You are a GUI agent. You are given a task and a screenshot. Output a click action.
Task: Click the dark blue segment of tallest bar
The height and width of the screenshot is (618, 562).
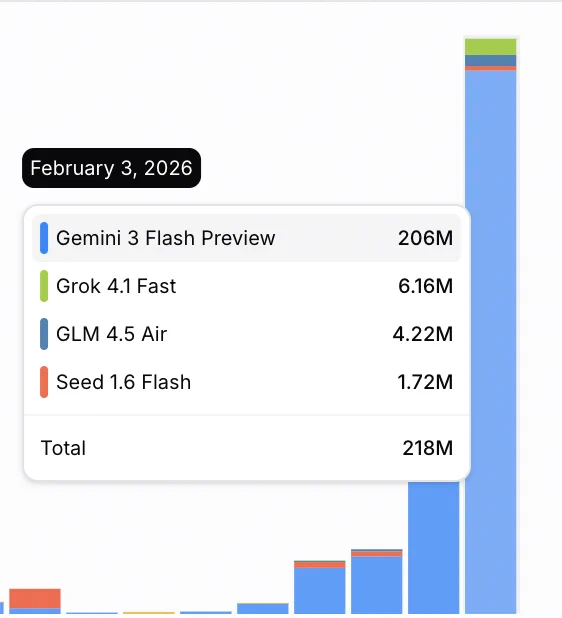click(491, 61)
